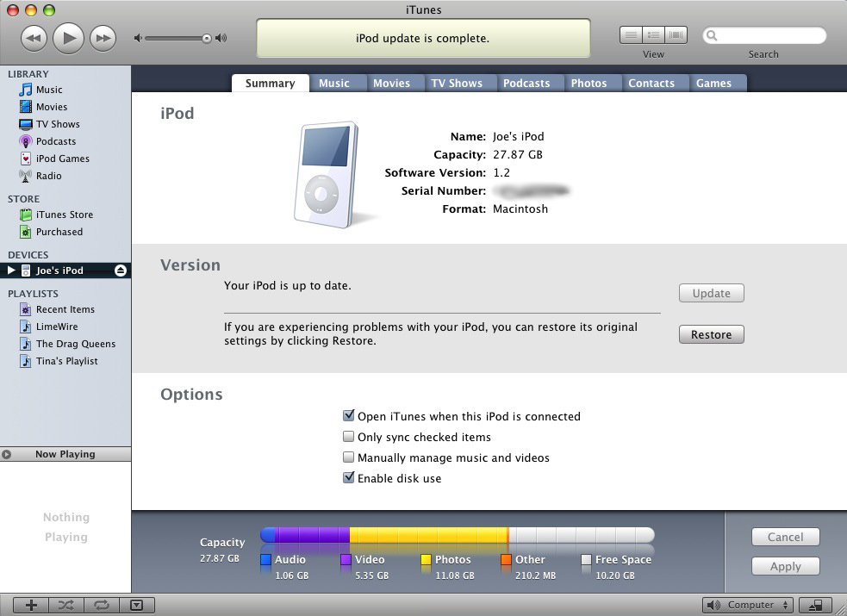Click the rewind previous track button
This screenshot has height=616, width=847.
click(34, 38)
